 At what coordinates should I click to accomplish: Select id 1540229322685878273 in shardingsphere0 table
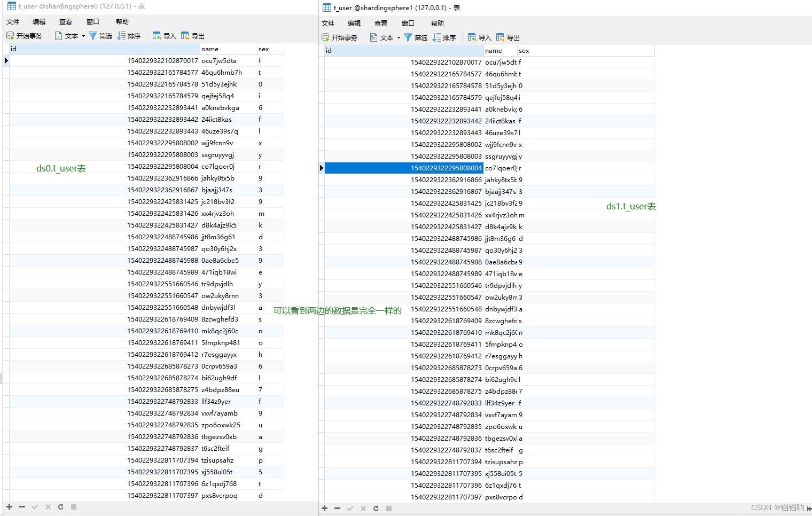coord(105,366)
